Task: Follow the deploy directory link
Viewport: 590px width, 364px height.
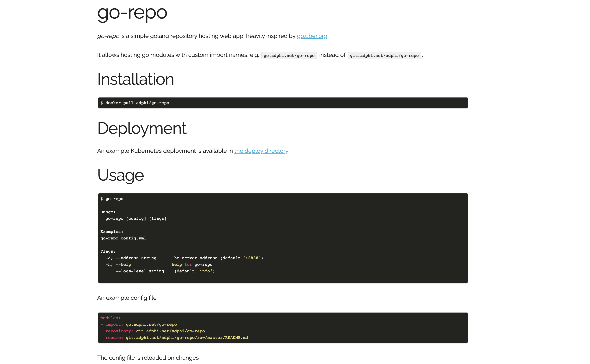Action: 261,151
